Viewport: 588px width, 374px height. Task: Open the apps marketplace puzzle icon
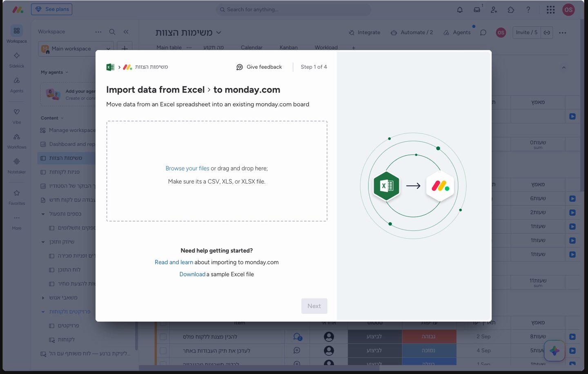[511, 10]
